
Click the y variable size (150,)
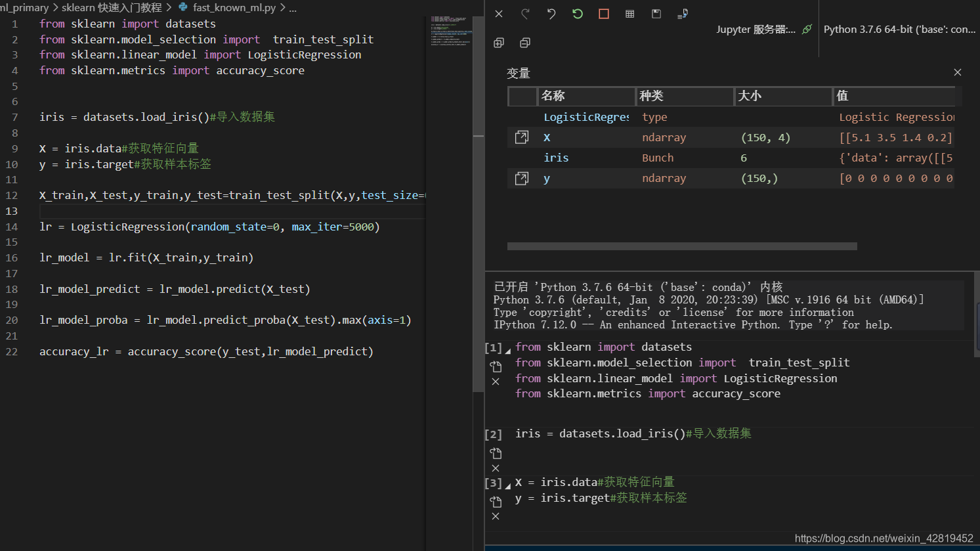pyautogui.click(x=759, y=178)
